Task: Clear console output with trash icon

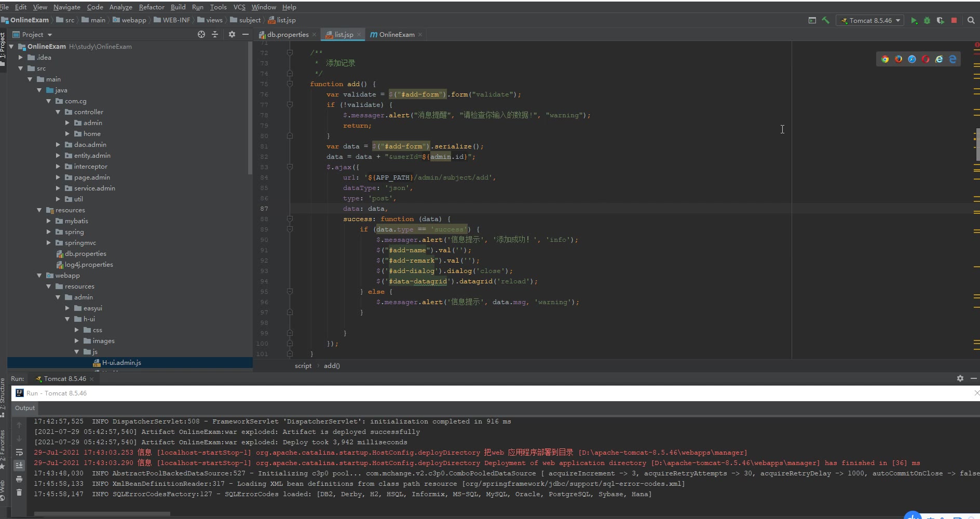Action: pyautogui.click(x=19, y=492)
